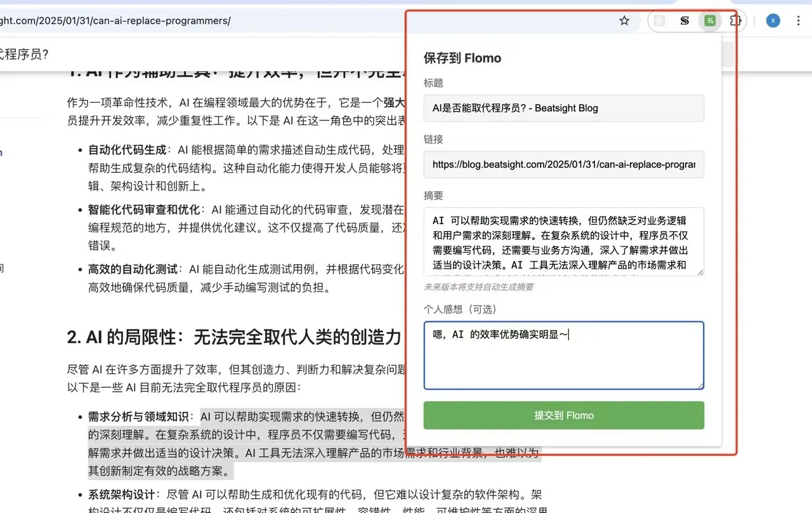812x513 pixels.
Task: Click inside the 摘要 summary textarea
Action: click(563, 241)
